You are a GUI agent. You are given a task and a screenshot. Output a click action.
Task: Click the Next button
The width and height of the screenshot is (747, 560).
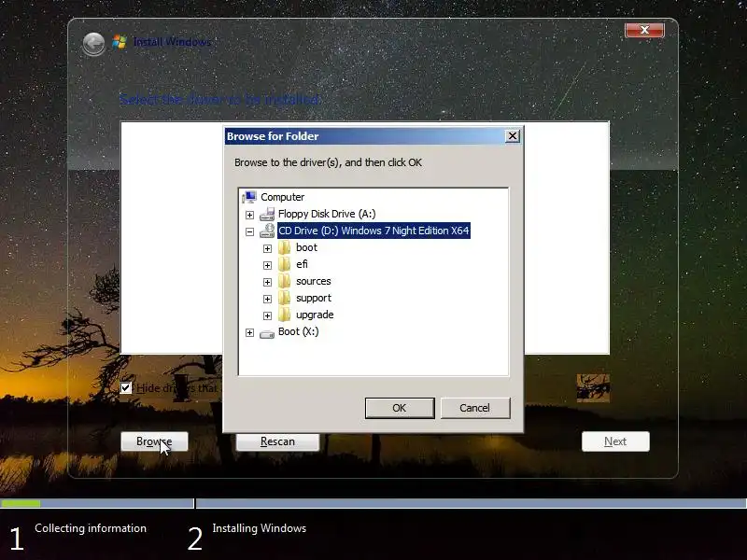pos(615,441)
